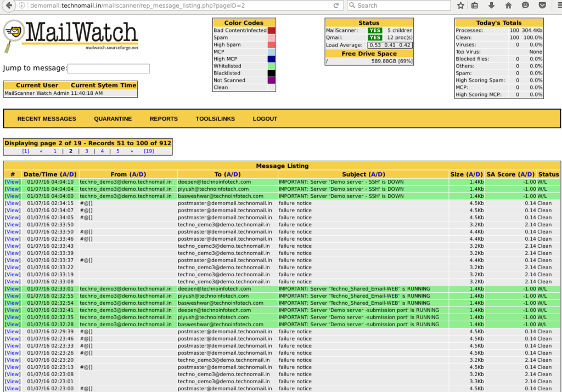Screen dimensions: 562x392
Task: Click the Processed total 304.4Kb value
Action: point(532,31)
